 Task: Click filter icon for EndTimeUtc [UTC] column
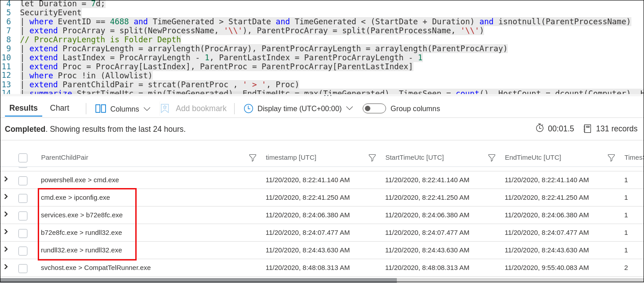click(611, 157)
